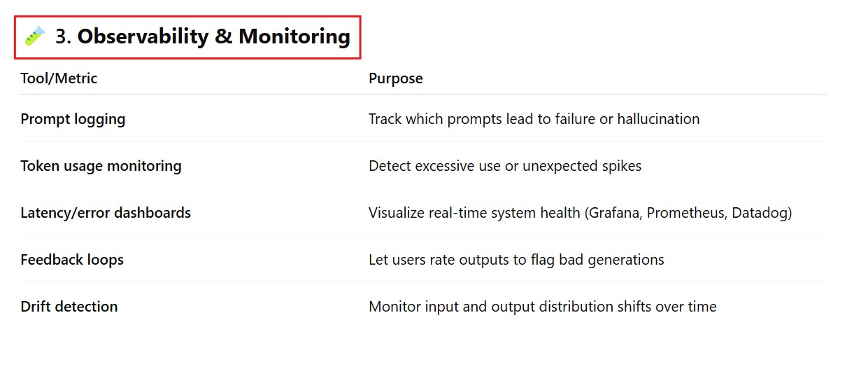The image size is (868, 376).
Task: Click the word Observability in heading
Action: (x=143, y=36)
